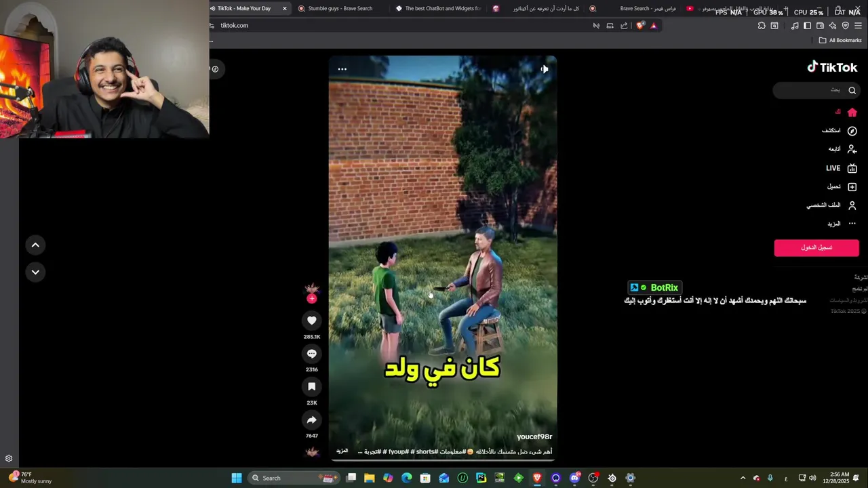Expand the video caption with More link
Image resolution: width=868 pixels, height=488 pixels.
pyautogui.click(x=342, y=451)
